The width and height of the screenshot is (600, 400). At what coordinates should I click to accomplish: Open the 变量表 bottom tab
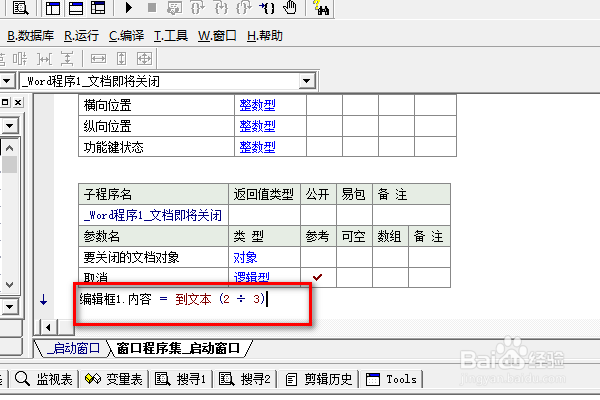[114, 379]
